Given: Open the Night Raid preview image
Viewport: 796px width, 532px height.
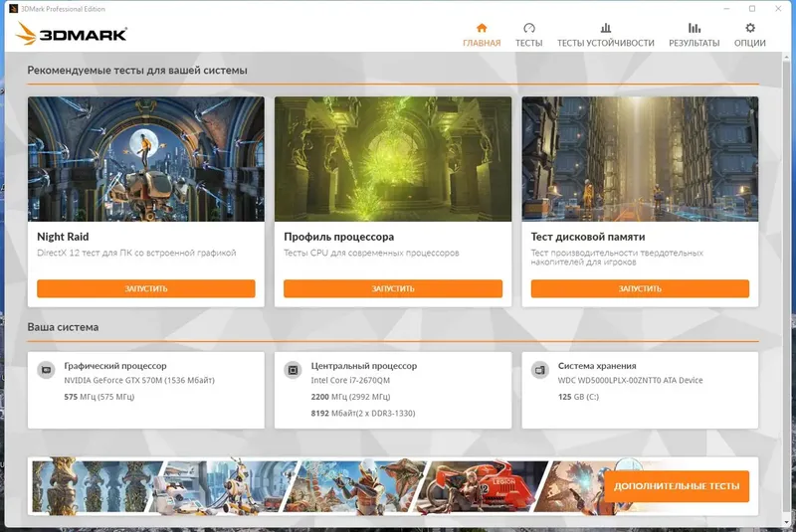Looking at the screenshot, I should click(x=146, y=159).
